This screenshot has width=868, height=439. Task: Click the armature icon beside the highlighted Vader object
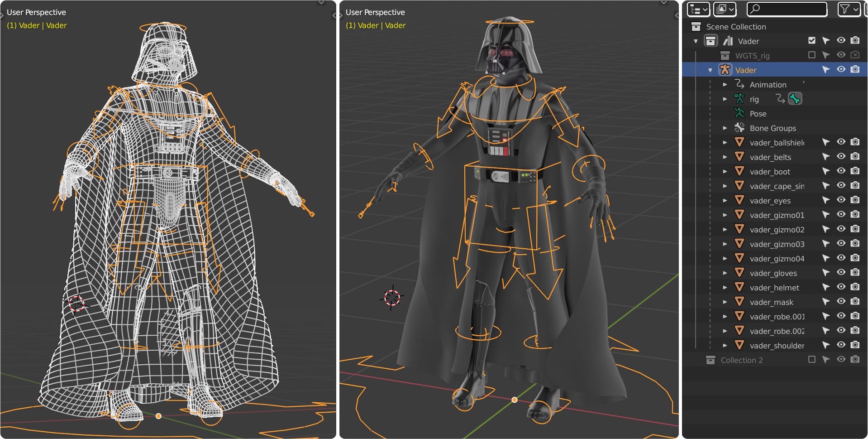point(726,70)
